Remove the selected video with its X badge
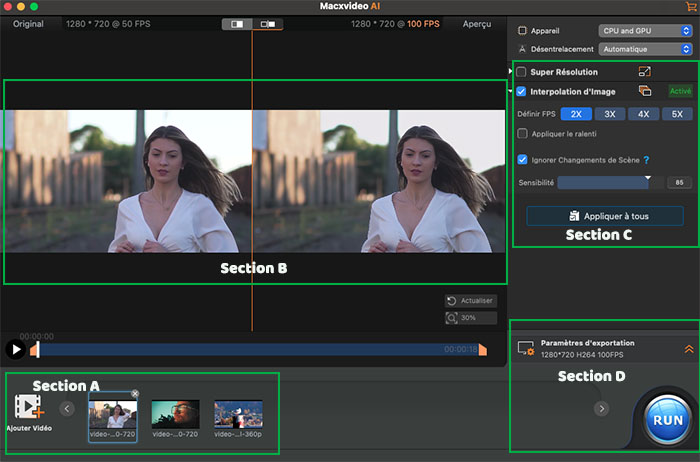The height and width of the screenshot is (462, 700). coord(135,393)
